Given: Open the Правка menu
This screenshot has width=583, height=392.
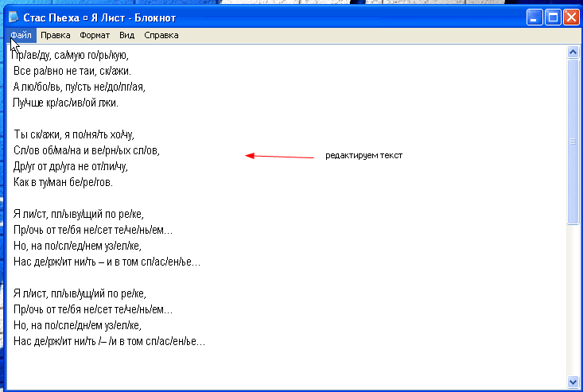Looking at the screenshot, I should point(56,35).
